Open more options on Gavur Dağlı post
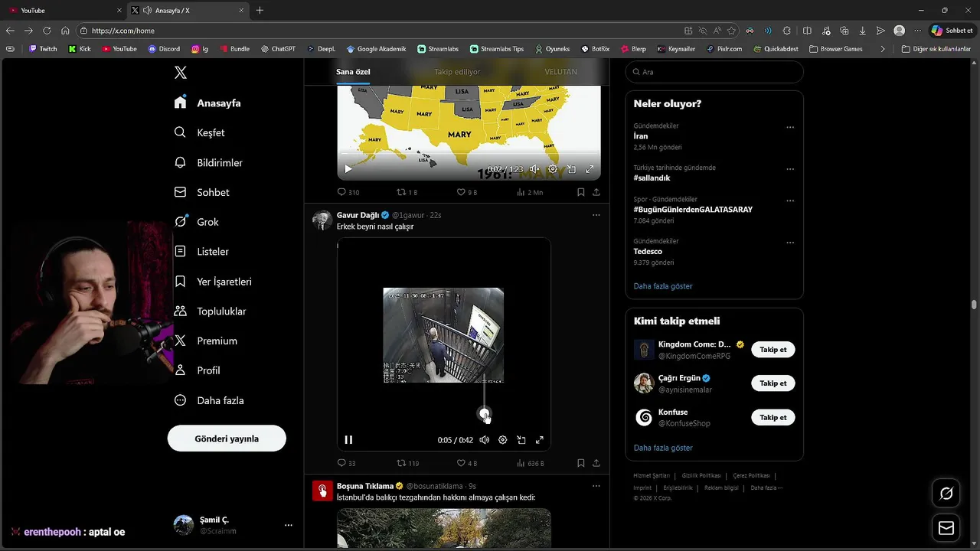This screenshot has width=980, height=551. click(596, 215)
